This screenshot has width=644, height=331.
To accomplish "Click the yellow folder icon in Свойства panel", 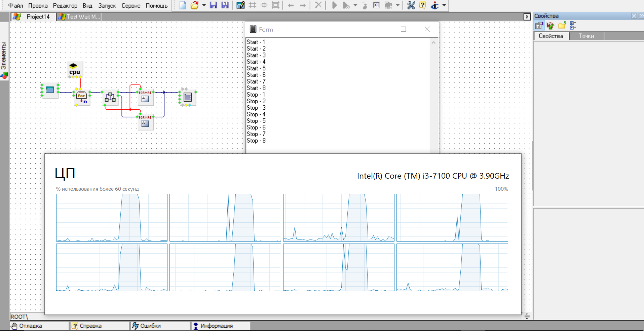I will [x=562, y=26].
